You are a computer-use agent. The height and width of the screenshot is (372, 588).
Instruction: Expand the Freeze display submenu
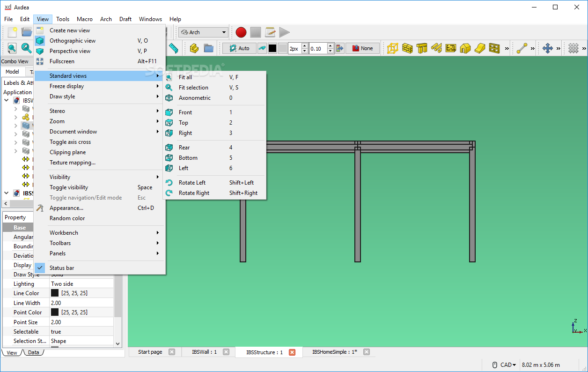tap(100, 86)
